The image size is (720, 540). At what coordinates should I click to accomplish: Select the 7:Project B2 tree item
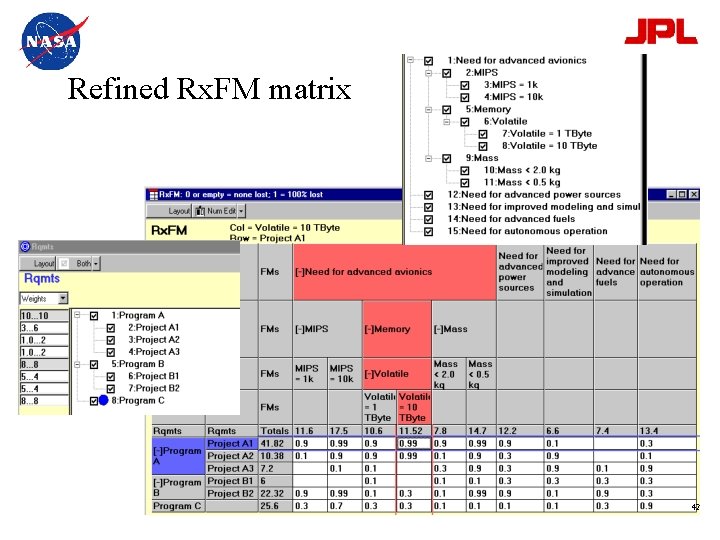pos(154,388)
